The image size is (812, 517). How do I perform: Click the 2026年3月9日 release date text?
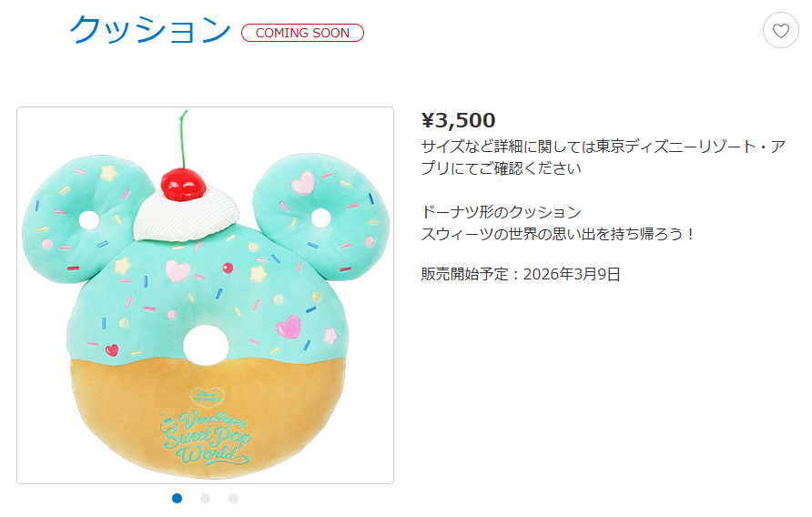tap(572, 274)
